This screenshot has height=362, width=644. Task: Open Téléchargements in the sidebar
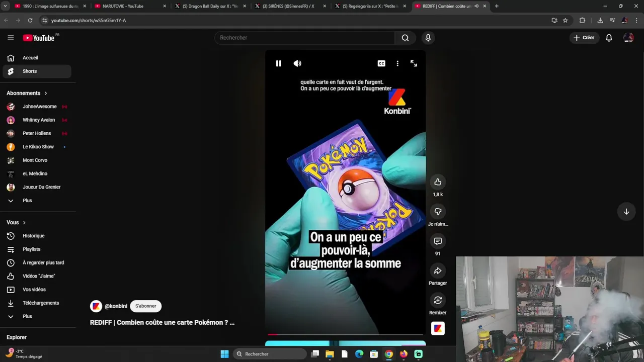[x=37, y=303]
